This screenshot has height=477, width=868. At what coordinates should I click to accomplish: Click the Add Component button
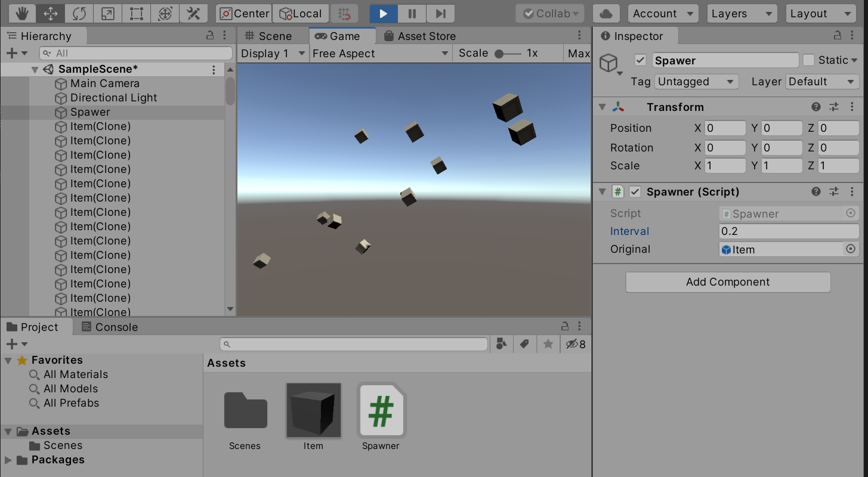click(728, 282)
